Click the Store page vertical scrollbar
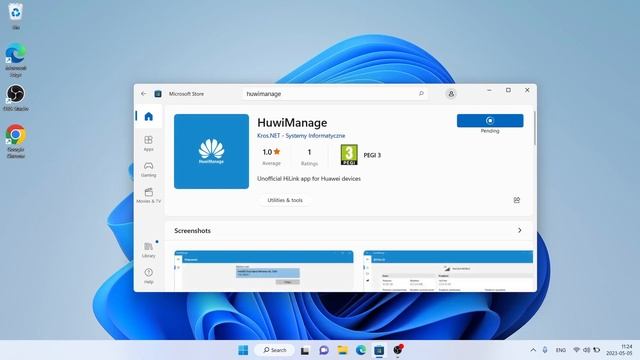Viewport: 640px width, 360px height. click(x=534, y=128)
